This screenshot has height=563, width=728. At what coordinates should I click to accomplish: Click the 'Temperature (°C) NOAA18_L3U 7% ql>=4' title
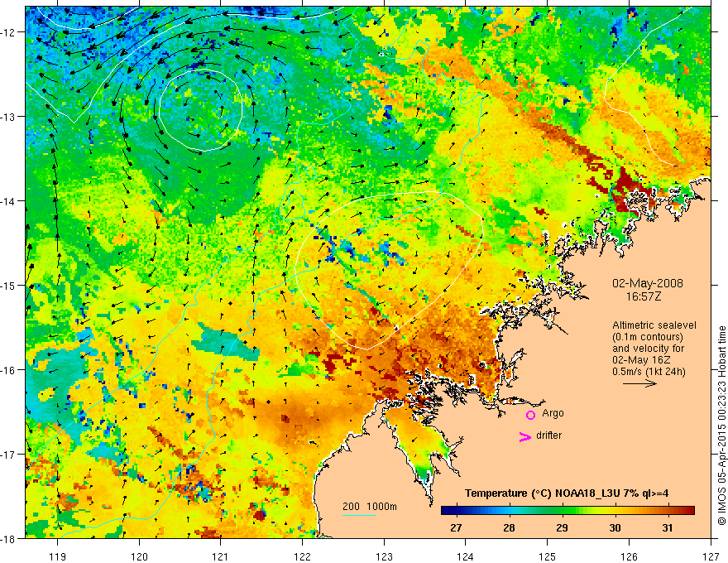pyautogui.click(x=567, y=493)
